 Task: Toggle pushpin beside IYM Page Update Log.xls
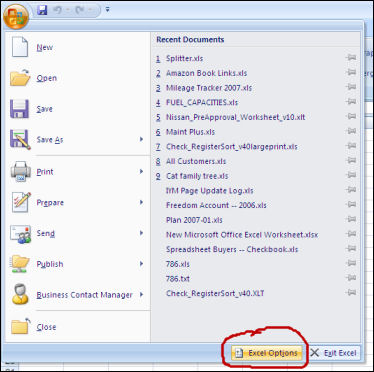[x=351, y=190]
